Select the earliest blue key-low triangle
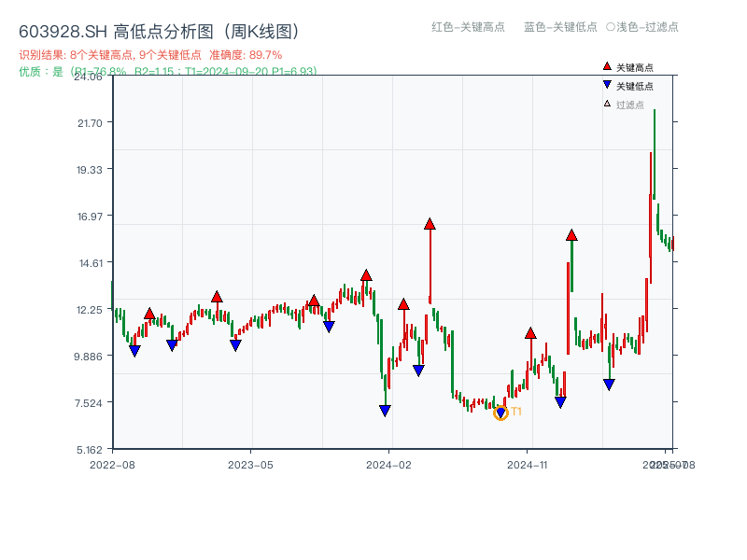This screenshot has width=747, height=560. 134,351
